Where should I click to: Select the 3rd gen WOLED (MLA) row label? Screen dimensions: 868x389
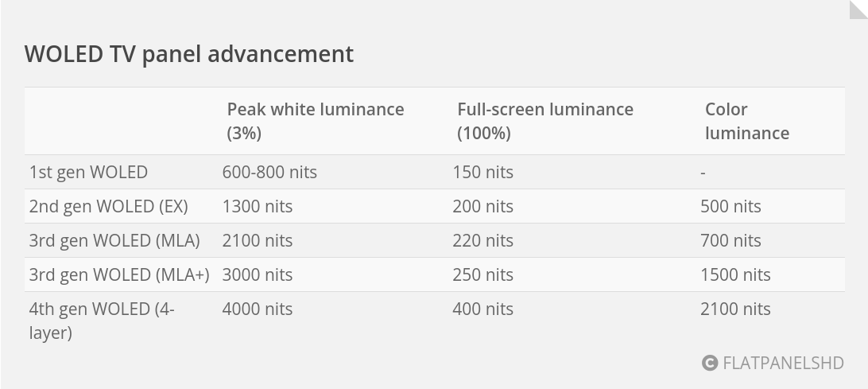[114, 241]
